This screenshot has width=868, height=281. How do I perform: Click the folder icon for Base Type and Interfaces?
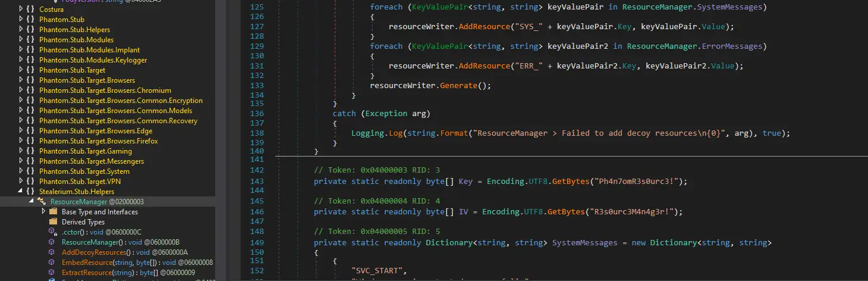tap(53, 212)
